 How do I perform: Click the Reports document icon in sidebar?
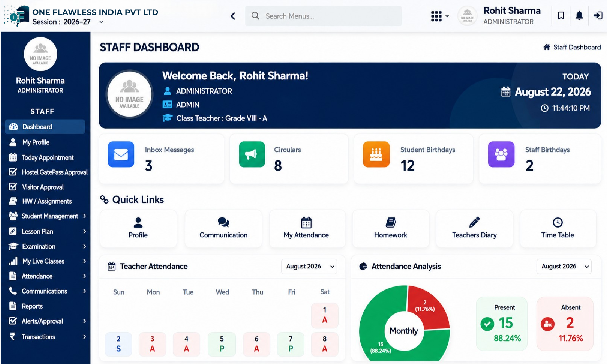(13, 306)
